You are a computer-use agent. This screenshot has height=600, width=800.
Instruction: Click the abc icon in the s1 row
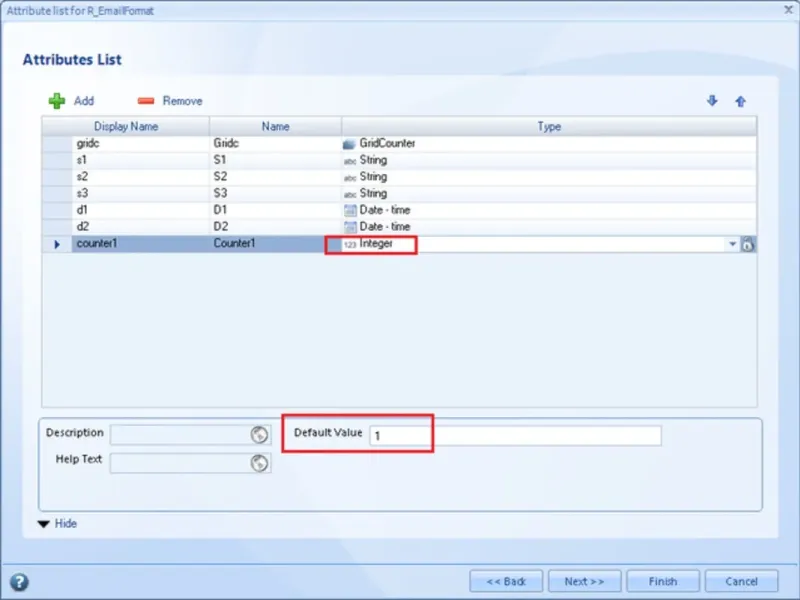[x=350, y=161]
